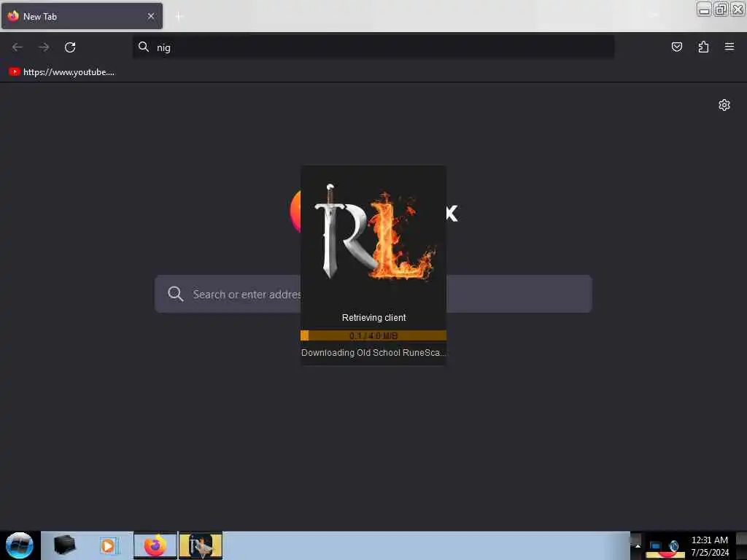Open the media player taskbar icon
The image size is (747, 560).
click(108, 545)
